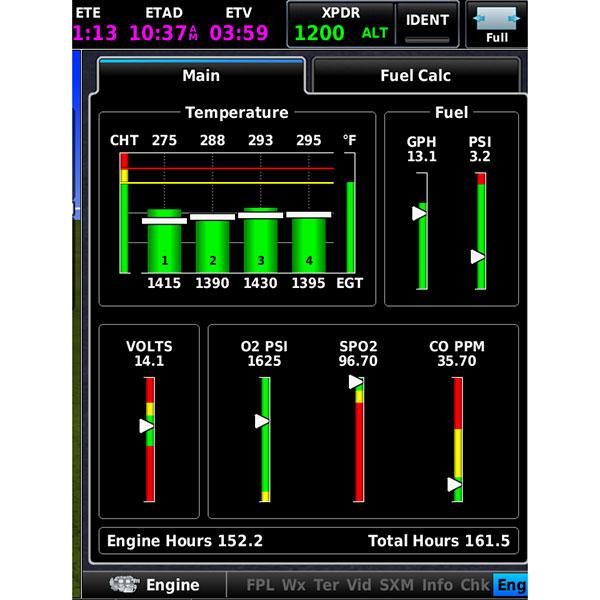
Task: Tap cylinder 1 temperature bar
Action: pos(164,241)
